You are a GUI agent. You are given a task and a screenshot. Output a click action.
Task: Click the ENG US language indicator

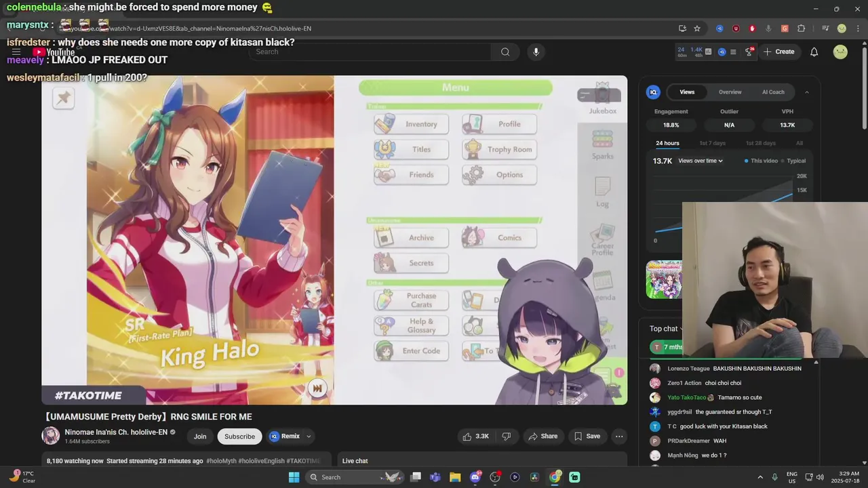792,477
